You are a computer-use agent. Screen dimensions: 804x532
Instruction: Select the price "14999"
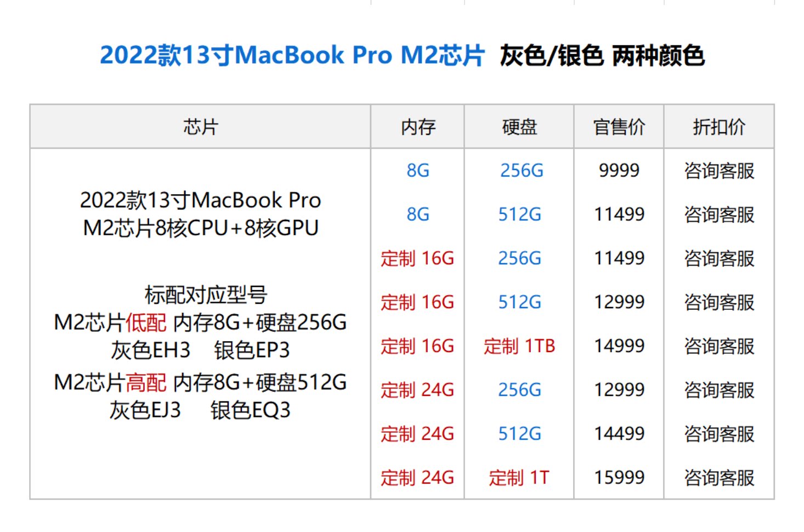(619, 346)
